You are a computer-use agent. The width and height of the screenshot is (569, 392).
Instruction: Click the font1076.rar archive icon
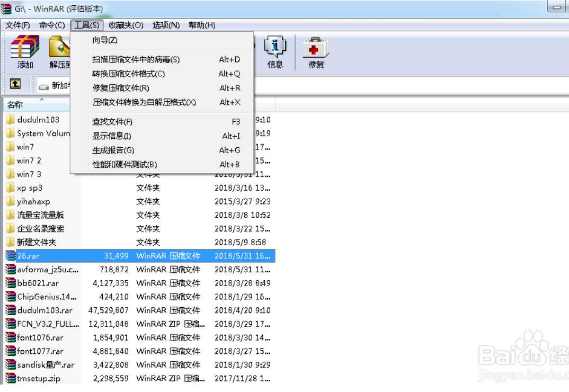(11, 337)
